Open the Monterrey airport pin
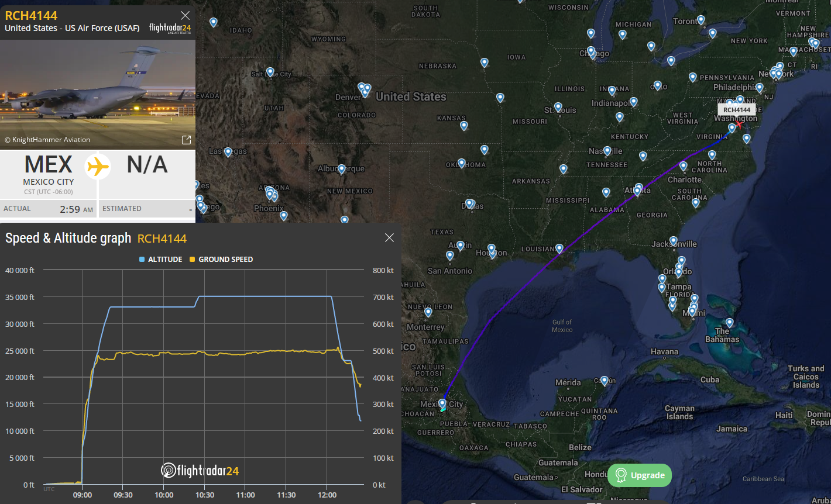This screenshot has width=831, height=504. pyautogui.click(x=428, y=312)
